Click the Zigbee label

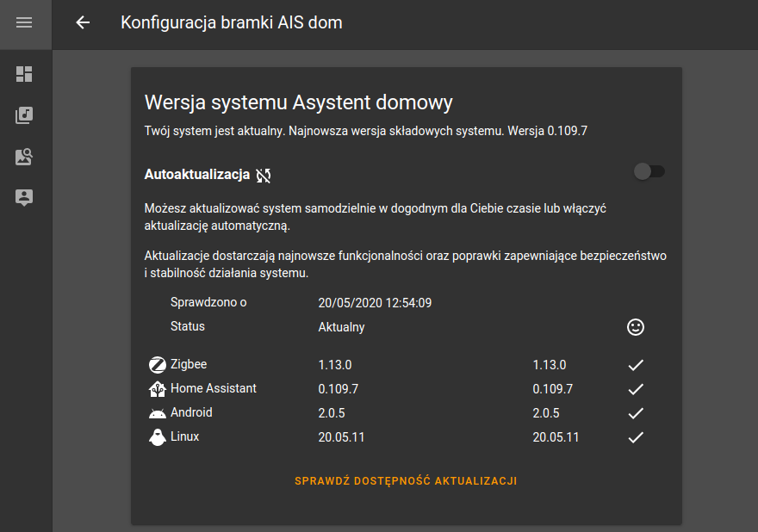coord(189,364)
